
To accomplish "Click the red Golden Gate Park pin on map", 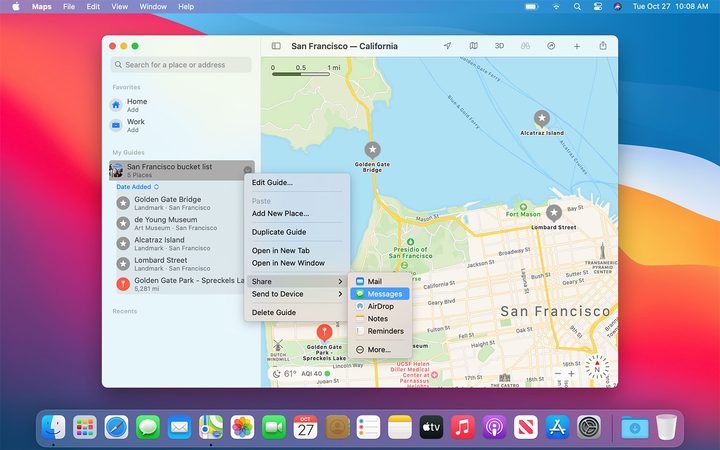I will pyautogui.click(x=324, y=332).
